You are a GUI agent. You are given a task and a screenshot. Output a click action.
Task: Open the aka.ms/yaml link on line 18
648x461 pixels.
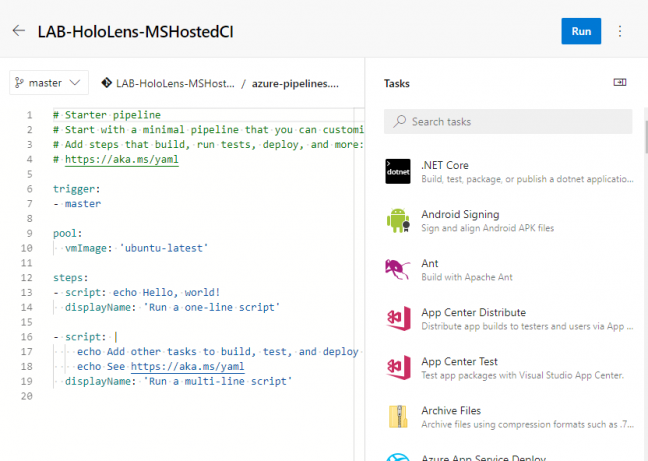[187, 366]
